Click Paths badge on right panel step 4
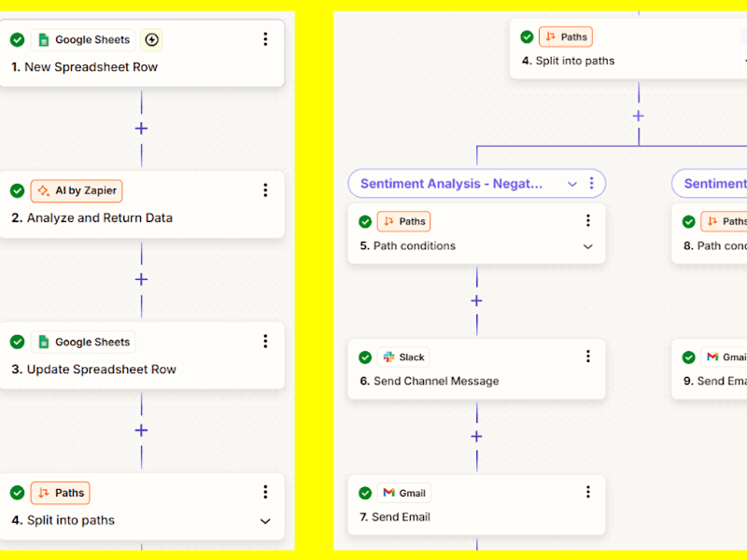 [x=566, y=36]
